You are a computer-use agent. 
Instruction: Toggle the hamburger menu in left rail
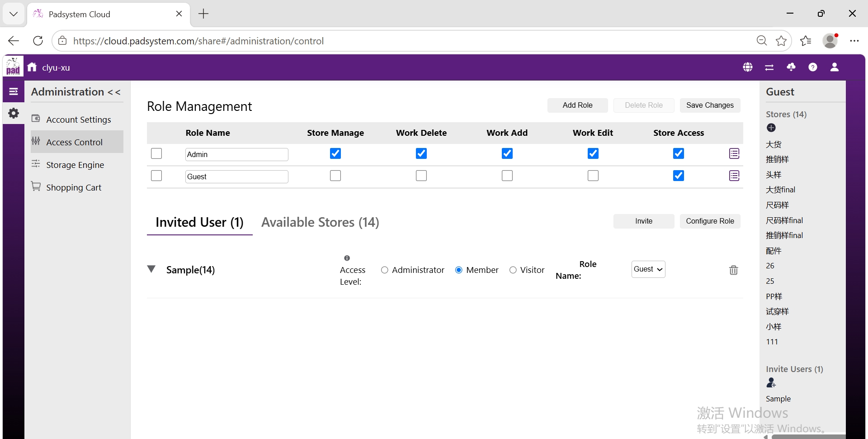pyautogui.click(x=14, y=92)
